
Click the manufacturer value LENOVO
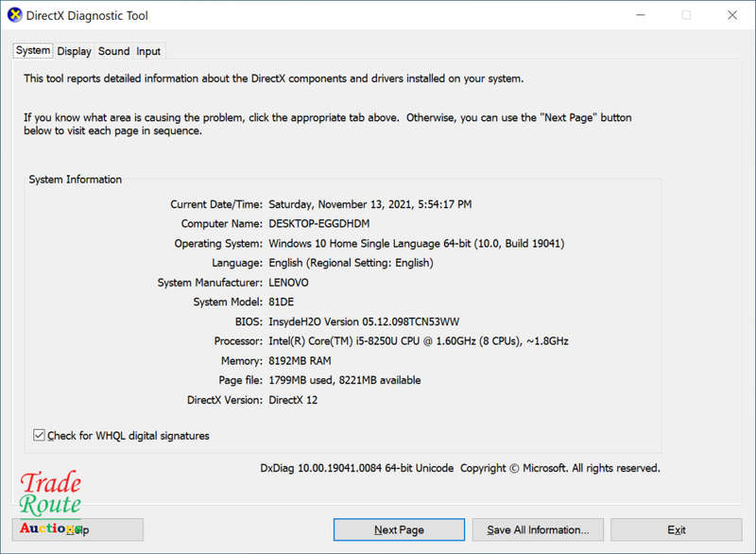tap(288, 283)
